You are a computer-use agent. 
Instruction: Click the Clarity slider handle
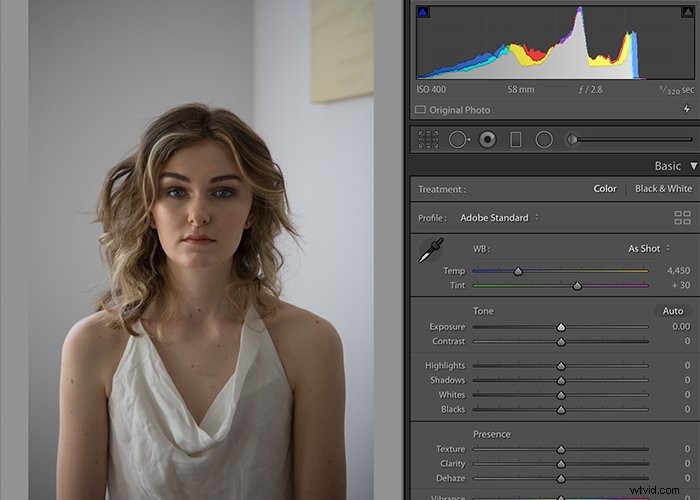(x=561, y=464)
